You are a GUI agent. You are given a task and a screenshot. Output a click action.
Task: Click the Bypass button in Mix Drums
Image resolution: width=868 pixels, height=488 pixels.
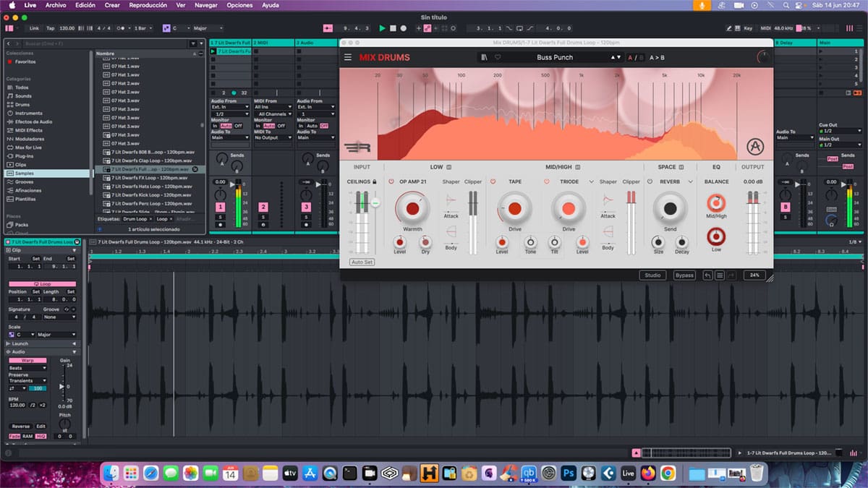(x=684, y=275)
